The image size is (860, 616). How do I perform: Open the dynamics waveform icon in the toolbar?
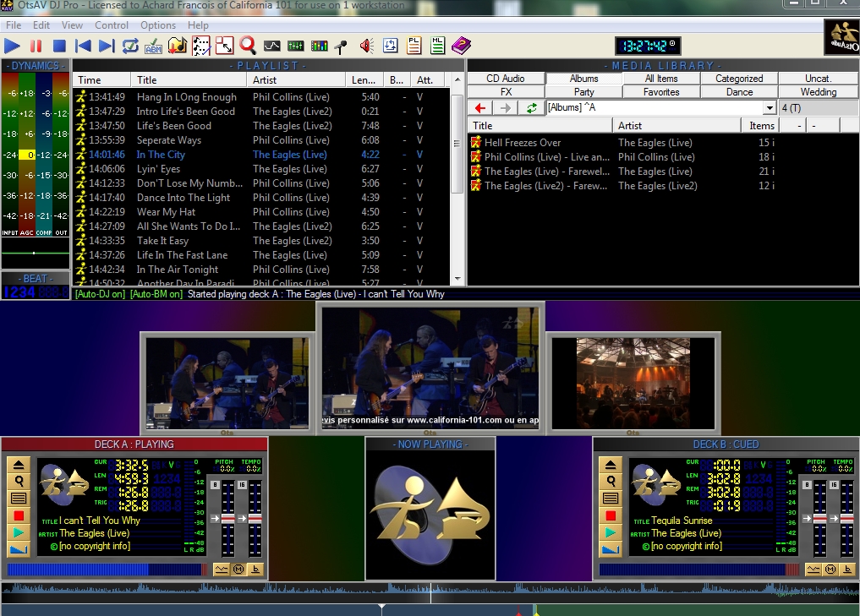[271, 46]
